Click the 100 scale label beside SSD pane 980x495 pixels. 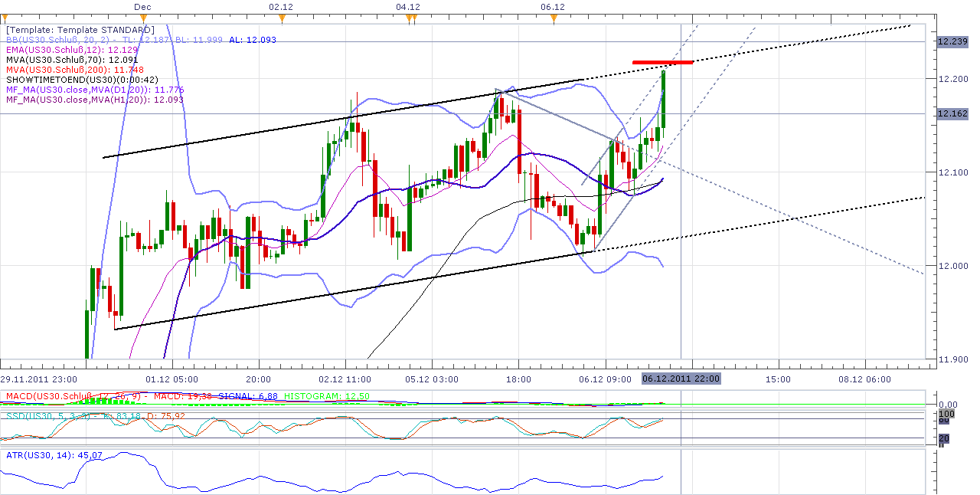point(947,414)
